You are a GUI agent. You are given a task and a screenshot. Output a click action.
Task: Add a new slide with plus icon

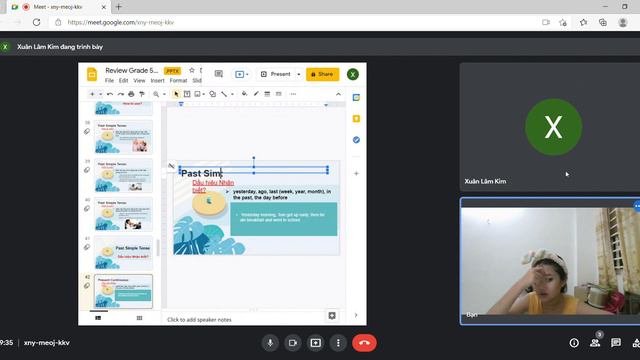pos(92,94)
